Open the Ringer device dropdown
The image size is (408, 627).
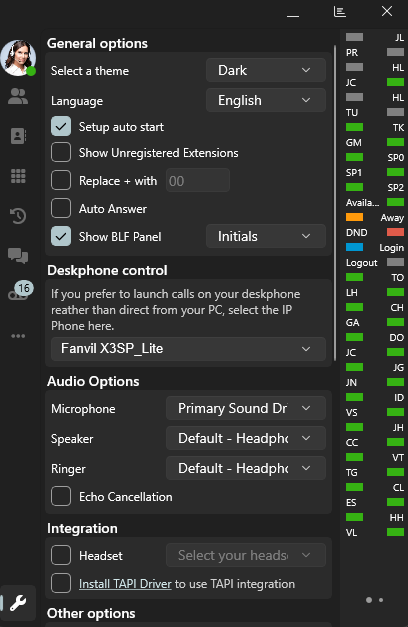point(246,468)
